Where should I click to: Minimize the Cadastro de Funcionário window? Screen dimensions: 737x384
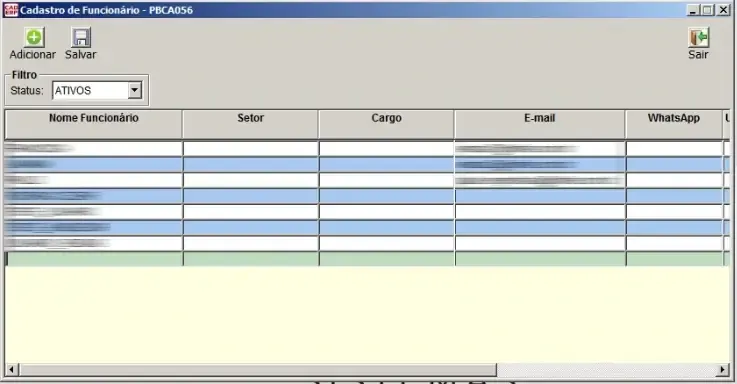693,10
